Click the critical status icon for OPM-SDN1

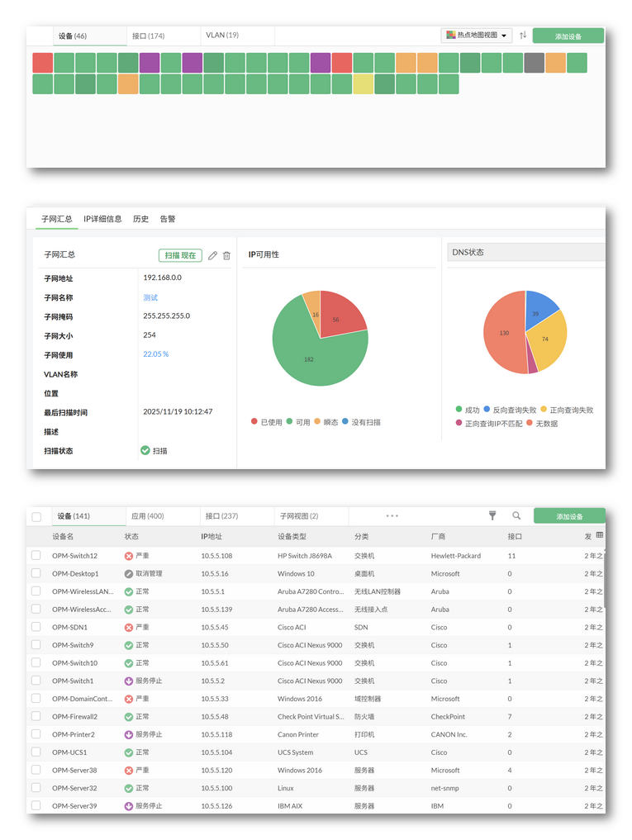coord(129,628)
